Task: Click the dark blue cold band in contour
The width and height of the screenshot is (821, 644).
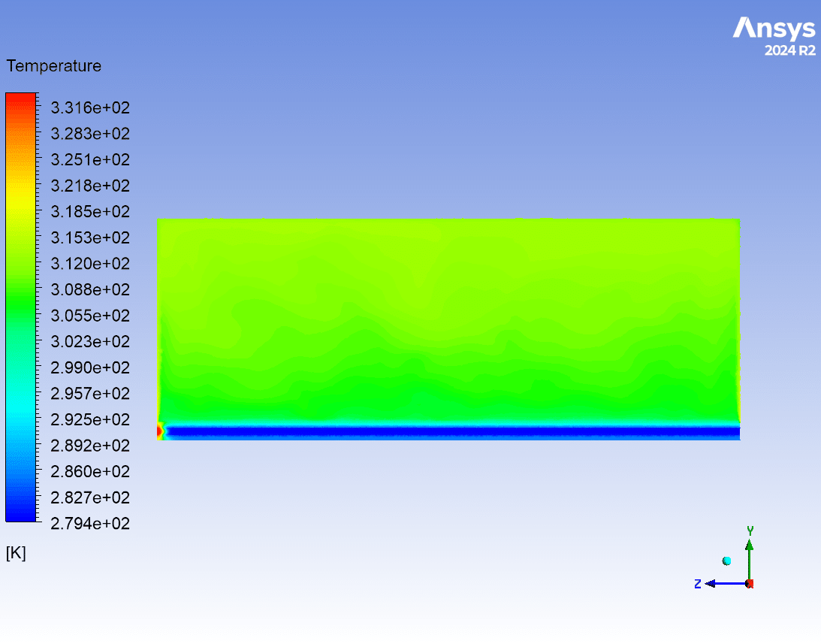Action: [451, 432]
